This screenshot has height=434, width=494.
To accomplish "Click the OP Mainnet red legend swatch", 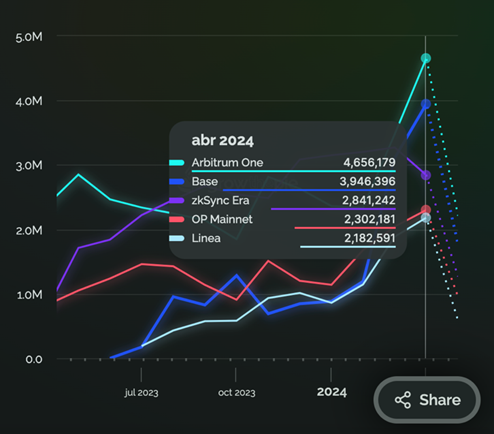I will [176, 219].
